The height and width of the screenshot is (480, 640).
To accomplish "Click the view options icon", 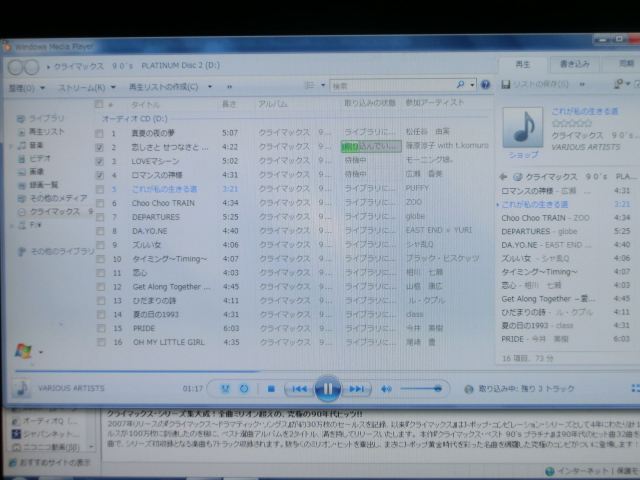I will click(309, 85).
